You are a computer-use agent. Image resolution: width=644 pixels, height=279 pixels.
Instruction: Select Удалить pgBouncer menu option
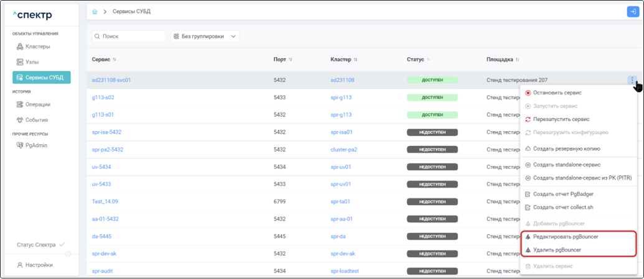point(557,250)
